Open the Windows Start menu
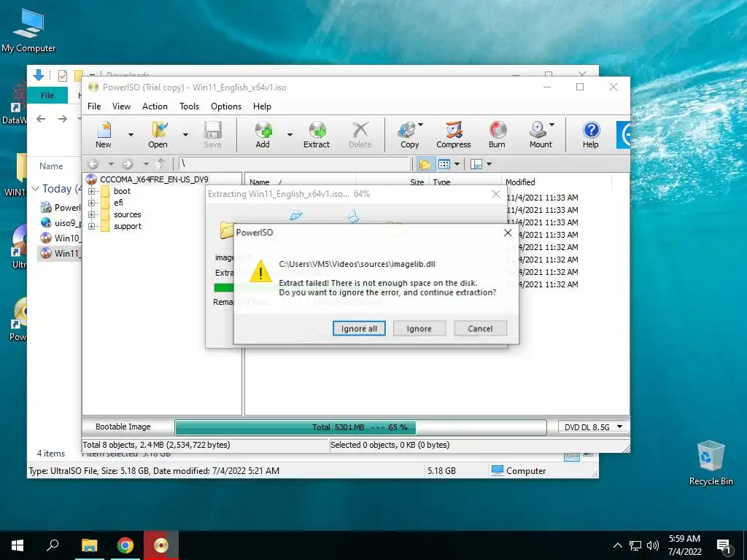This screenshot has height=560, width=747. tap(18, 545)
